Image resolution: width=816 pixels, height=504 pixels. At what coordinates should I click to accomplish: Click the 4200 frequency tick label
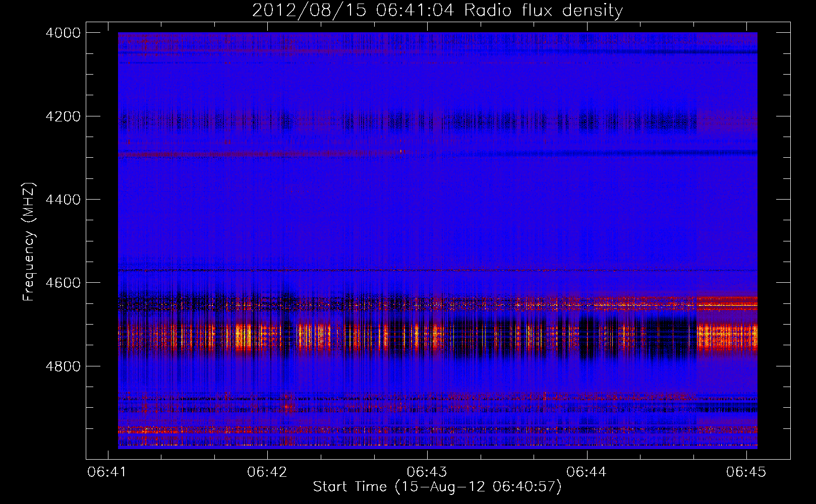tap(63, 116)
